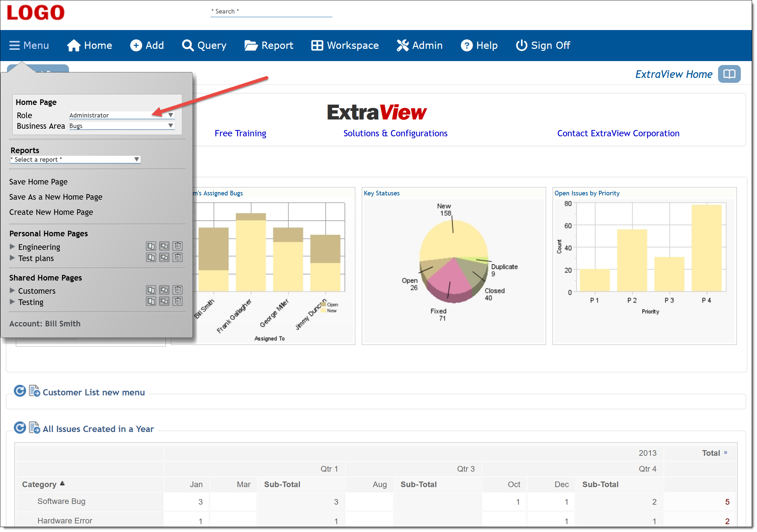Open the Workspace menu item

point(345,45)
